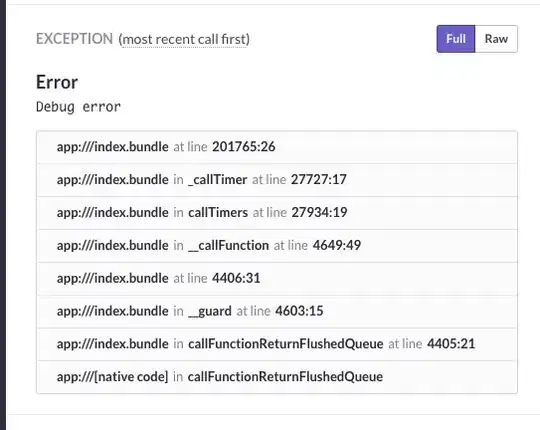This screenshot has height=430, width=540.
Task: Click line number 27934:19 in the callTimers frame
Action: [x=319, y=213]
